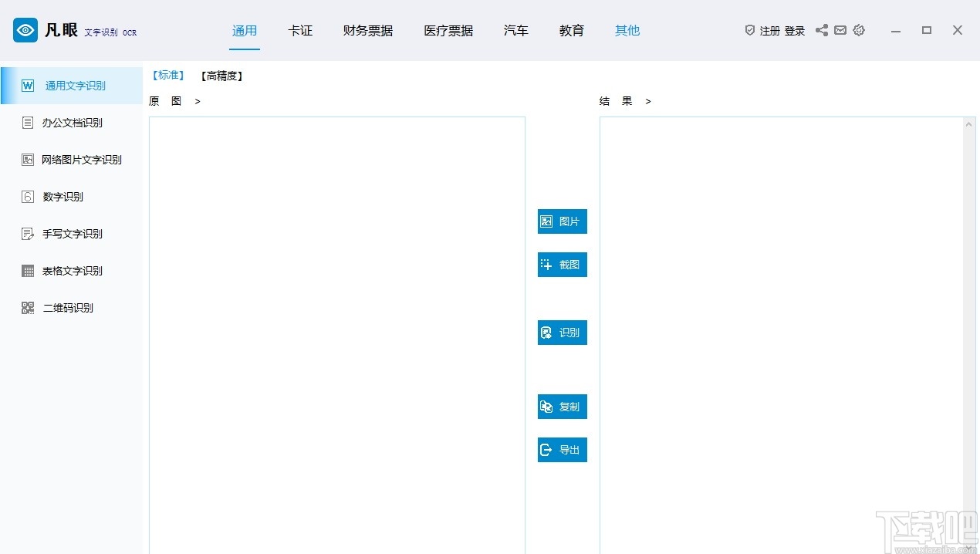The width and height of the screenshot is (980, 554).
Task: Start recognition with the 识别 button
Action: pos(562,333)
